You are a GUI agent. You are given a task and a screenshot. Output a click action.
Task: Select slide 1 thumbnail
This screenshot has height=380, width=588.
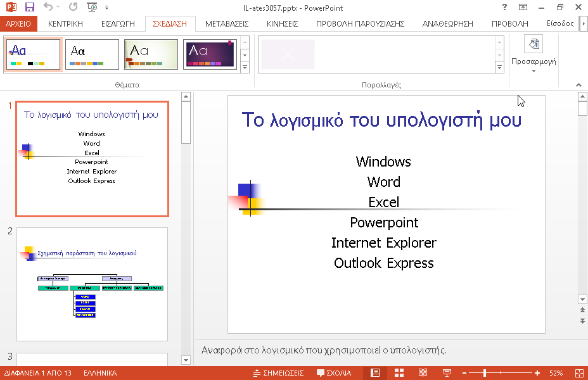click(93, 159)
